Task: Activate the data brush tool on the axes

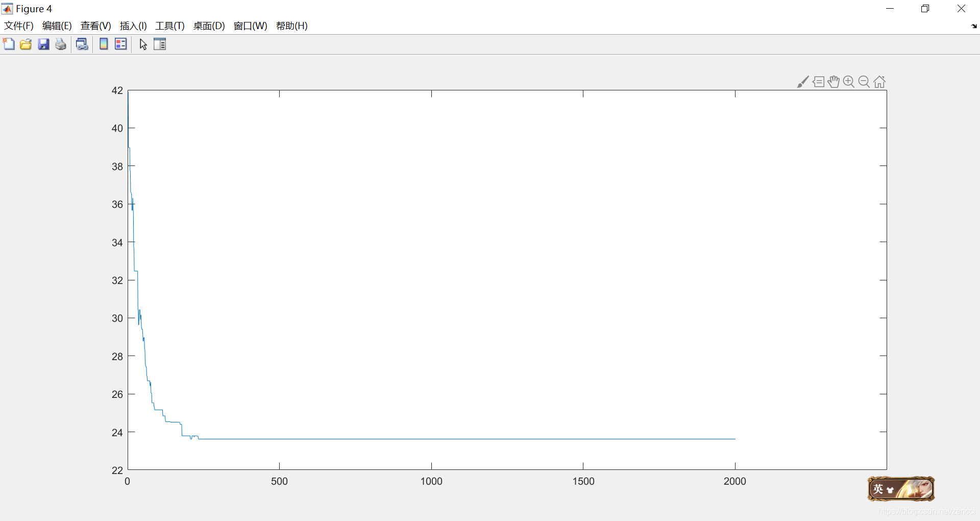Action: coord(802,82)
